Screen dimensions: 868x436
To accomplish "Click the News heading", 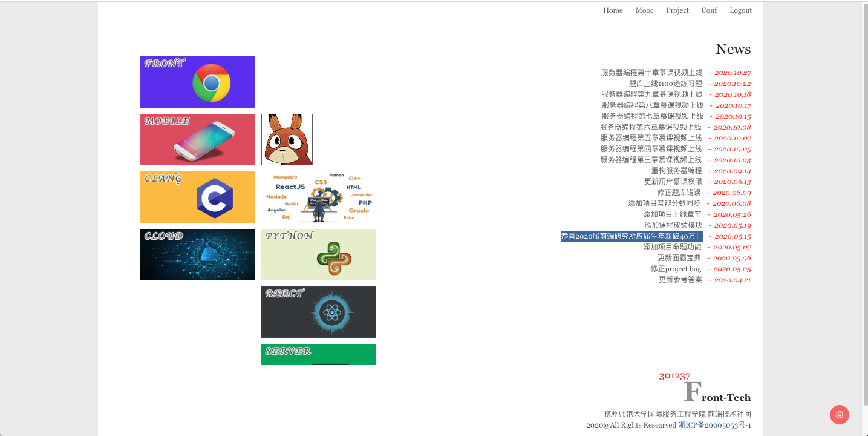I will [x=733, y=49].
